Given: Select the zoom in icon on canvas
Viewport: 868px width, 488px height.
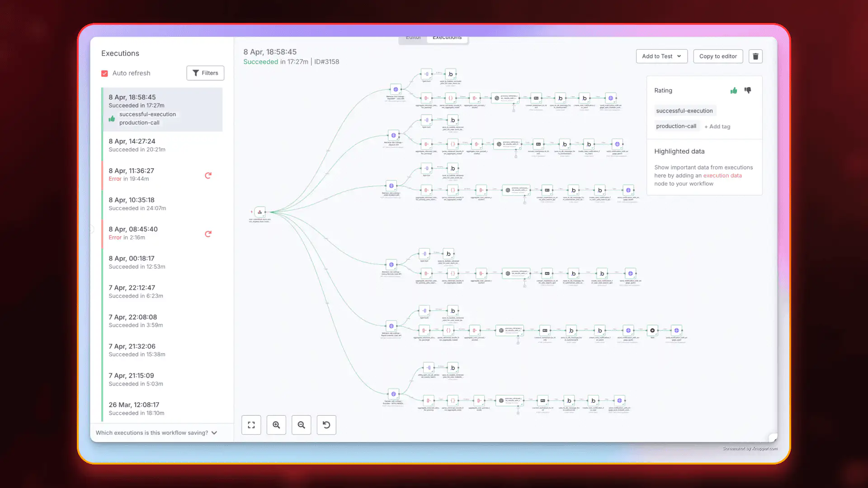Looking at the screenshot, I should pyautogui.click(x=276, y=425).
